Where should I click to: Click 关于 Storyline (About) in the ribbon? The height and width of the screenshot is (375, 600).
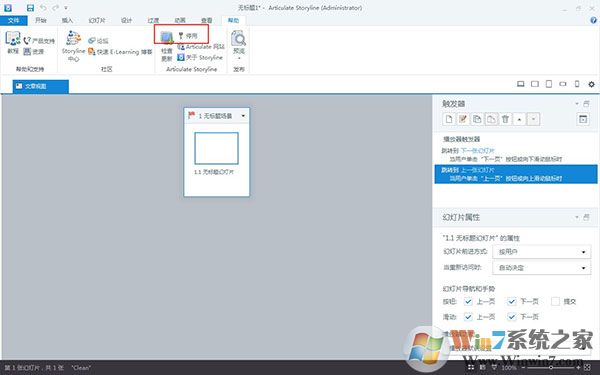click(x=200, y=57)
